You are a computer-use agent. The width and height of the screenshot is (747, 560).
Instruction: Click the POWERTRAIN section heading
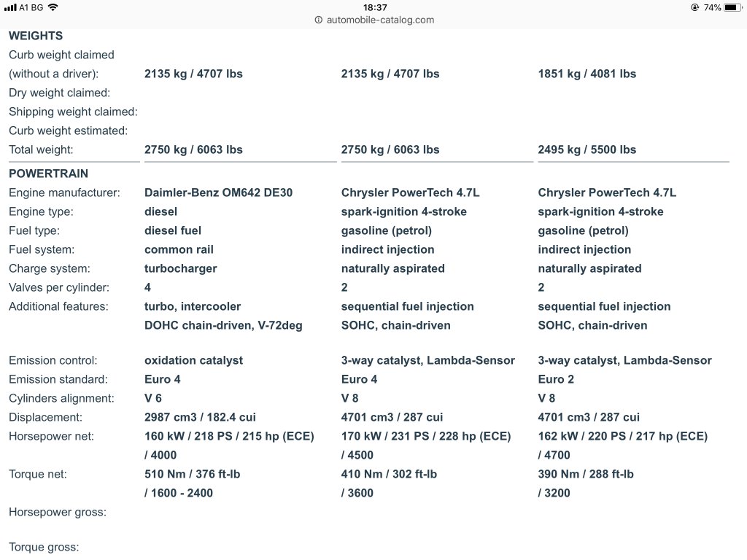point(48,174)
